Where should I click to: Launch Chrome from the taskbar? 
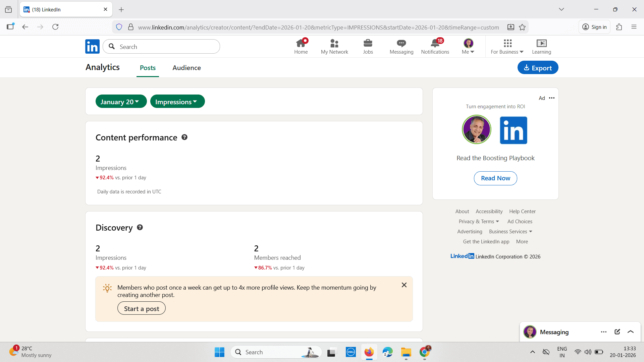(425, 352)
